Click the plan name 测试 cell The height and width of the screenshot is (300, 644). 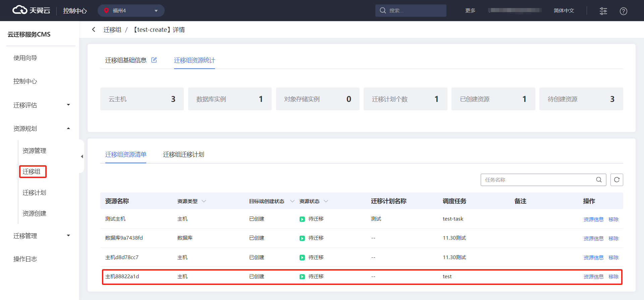tap(376, 219)
